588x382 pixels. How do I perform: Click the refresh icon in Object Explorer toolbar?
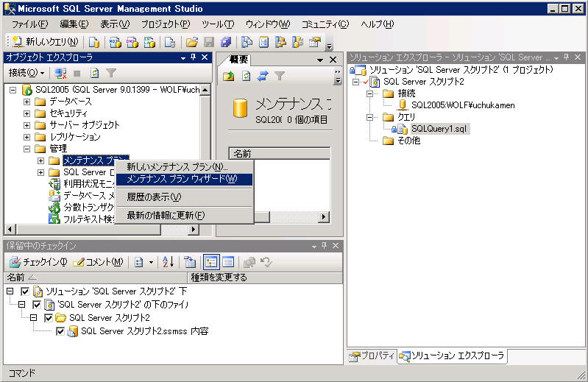pyautogui.click(x=94, y=73)
